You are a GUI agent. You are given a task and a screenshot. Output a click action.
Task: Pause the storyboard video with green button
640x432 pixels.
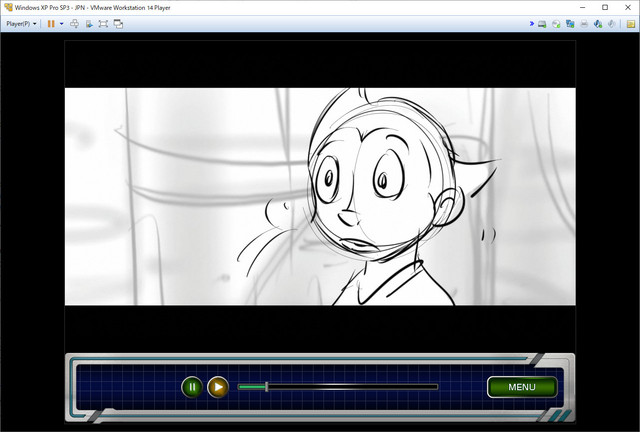(192, 387)
